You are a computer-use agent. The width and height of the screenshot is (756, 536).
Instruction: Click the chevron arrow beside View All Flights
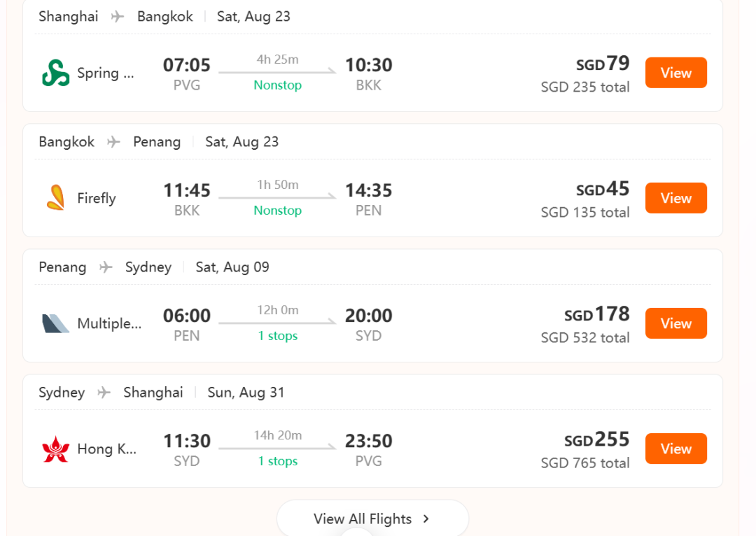(x=426, y=519)
